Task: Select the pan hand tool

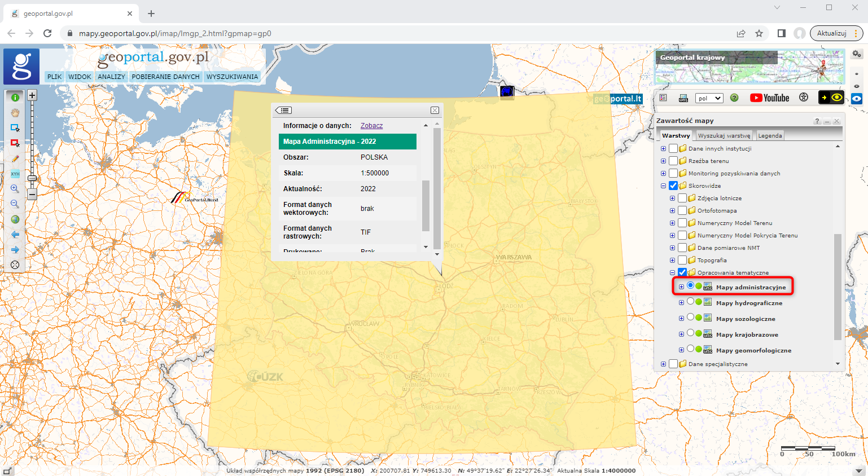Action: [x=15, y=113]
